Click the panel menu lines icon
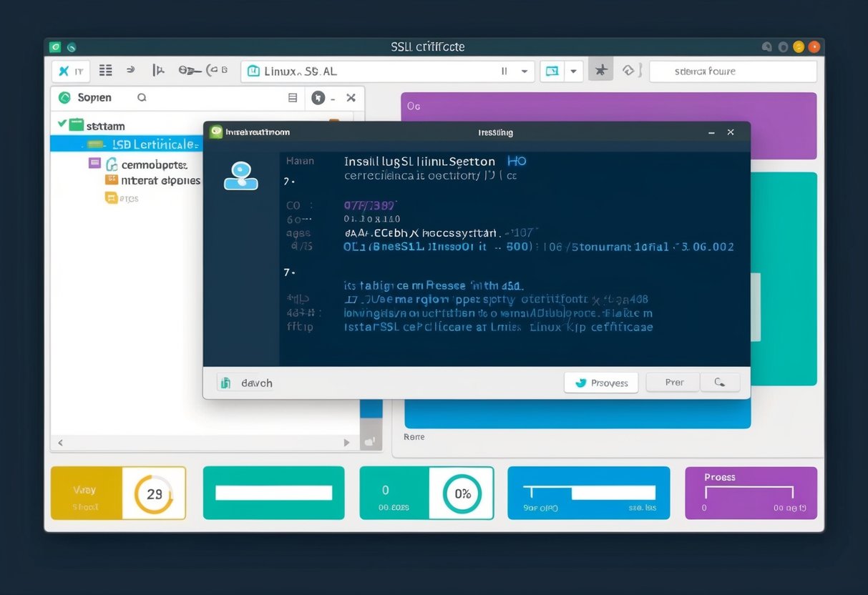The height and width of the screenshot is (595, 868). [x=292, y=98]
